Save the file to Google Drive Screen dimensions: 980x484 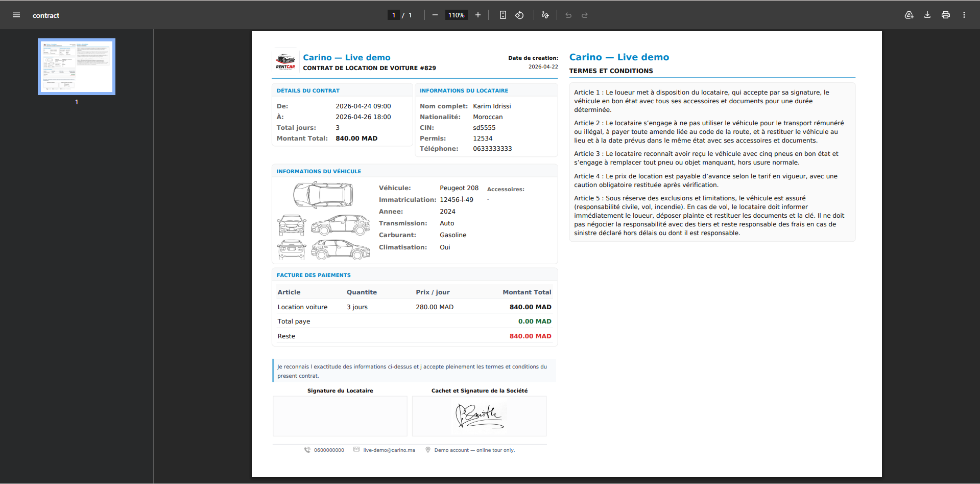tap(909, 15)
